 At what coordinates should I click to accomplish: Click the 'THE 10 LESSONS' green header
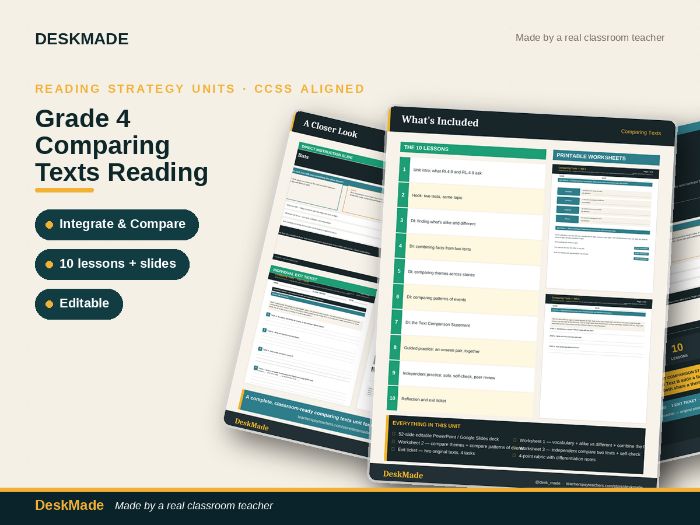473,150
